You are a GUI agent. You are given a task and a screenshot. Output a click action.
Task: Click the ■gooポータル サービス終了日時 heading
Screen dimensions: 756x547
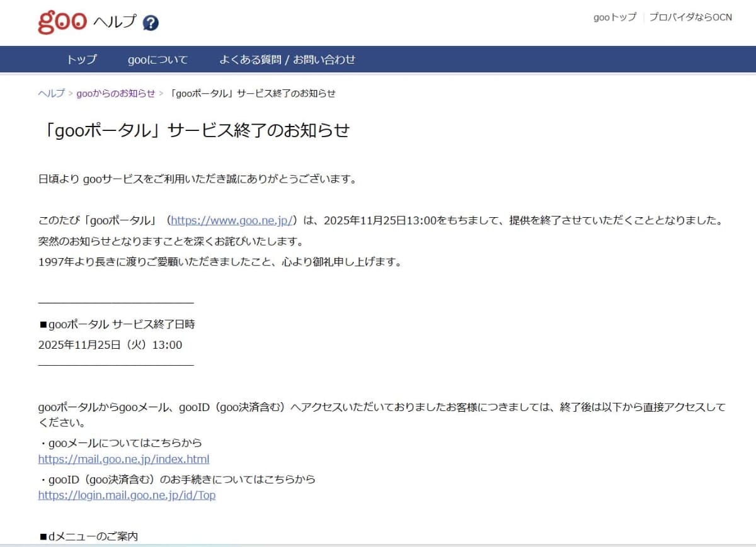point(117,324)
